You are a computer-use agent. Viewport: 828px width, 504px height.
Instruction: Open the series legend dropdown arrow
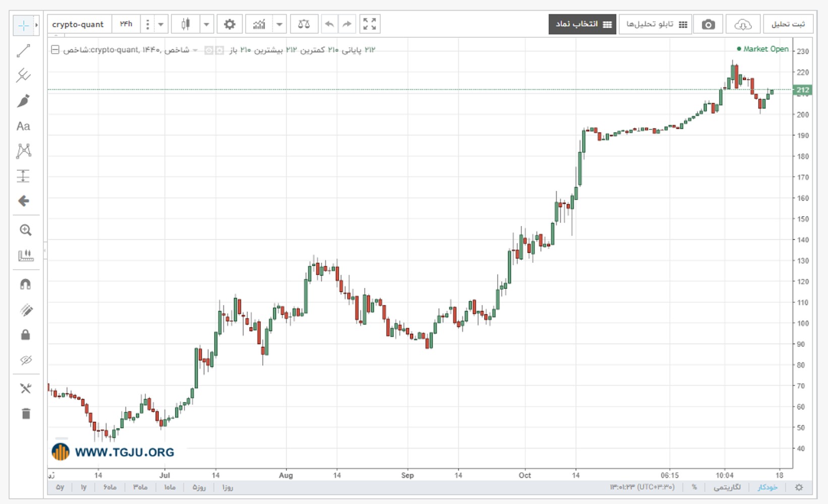(195, 50)
